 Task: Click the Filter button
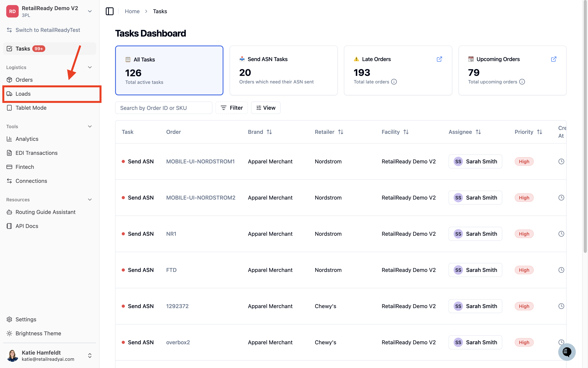pyautogui.click(x=232, y=108)
